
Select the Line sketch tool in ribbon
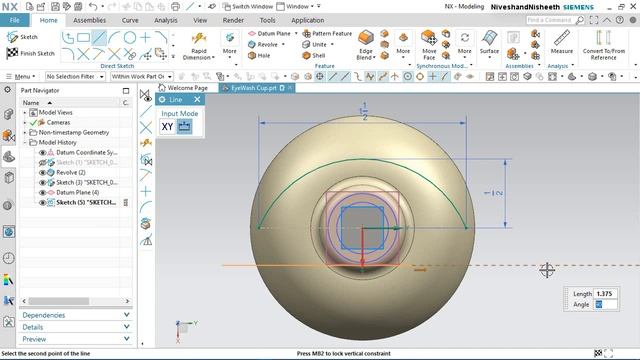click(99, 38)
